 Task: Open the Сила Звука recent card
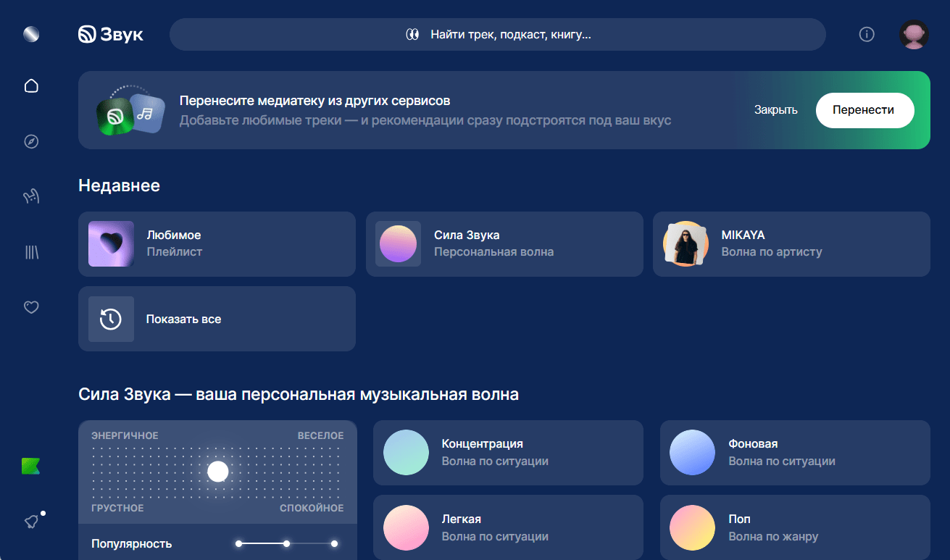pyautogui.click(x=504, y=244)
